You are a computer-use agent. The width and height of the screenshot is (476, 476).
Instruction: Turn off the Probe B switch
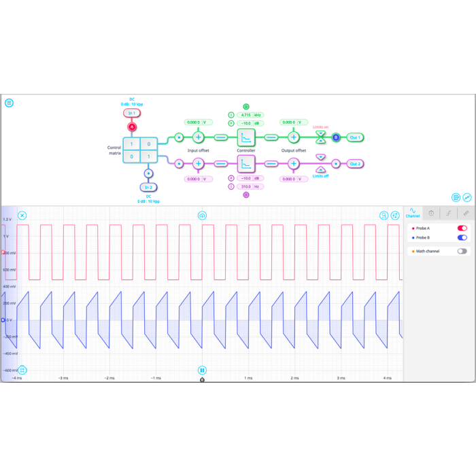click(462, 238)
